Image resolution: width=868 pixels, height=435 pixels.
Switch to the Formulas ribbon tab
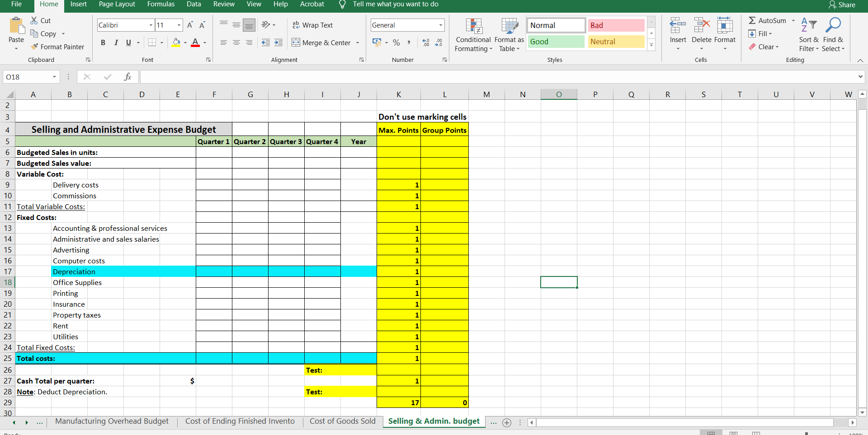point(160,4)
